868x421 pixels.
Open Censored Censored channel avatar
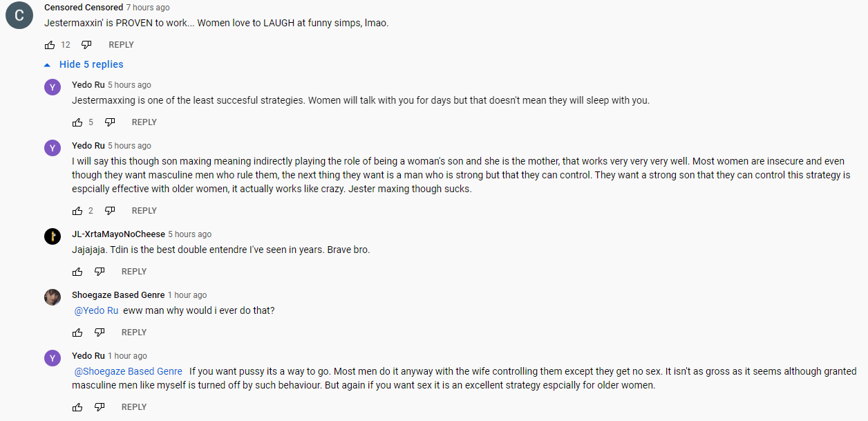19,15
